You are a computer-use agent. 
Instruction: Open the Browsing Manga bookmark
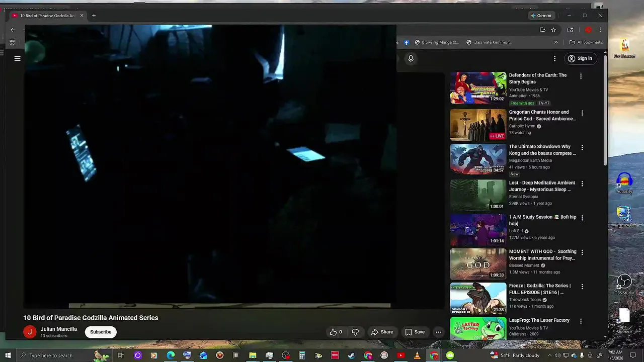(437, 42)
